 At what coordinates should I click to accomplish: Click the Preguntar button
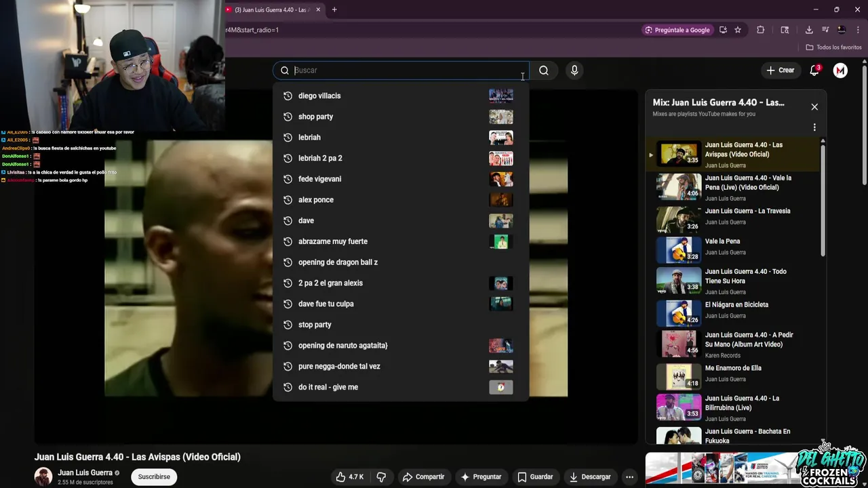point(481,477)
